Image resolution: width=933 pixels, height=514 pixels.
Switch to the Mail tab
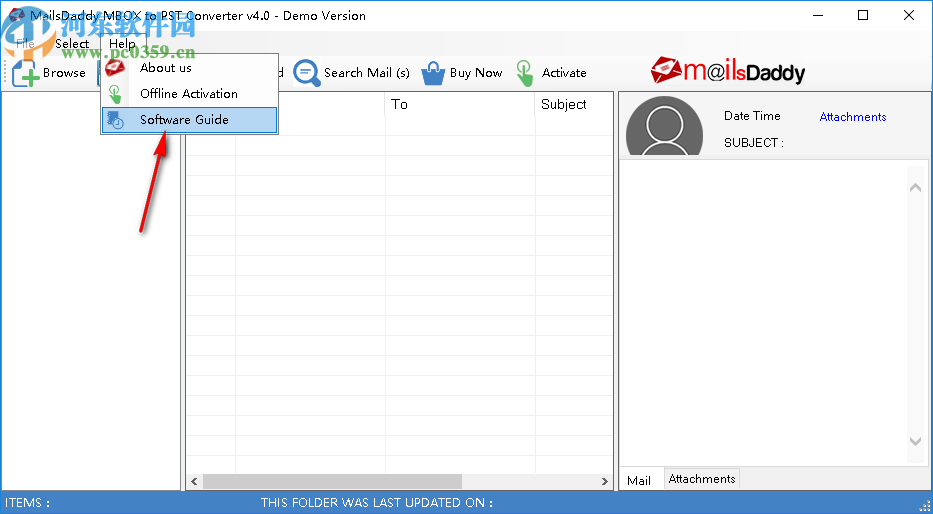[x=638, y=481]
